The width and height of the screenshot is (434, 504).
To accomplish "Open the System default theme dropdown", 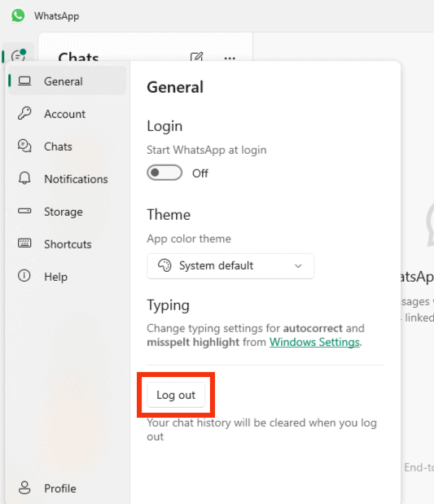I will pos(230,266).
